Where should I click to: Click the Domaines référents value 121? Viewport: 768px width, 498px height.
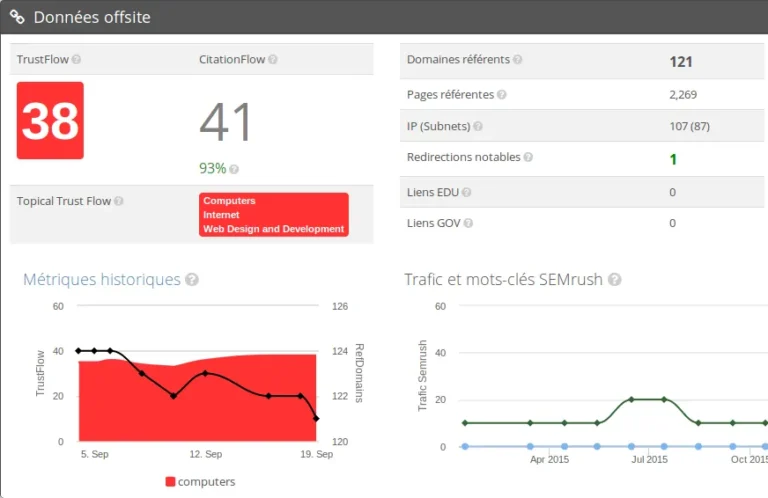[681, 62]
